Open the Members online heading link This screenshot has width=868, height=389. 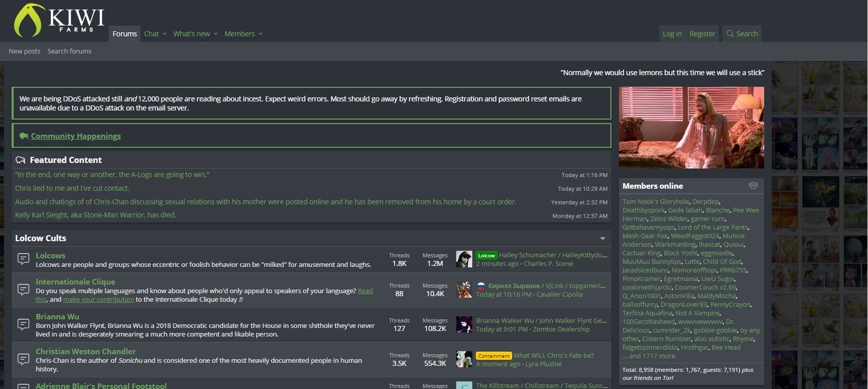pos(653,186)
